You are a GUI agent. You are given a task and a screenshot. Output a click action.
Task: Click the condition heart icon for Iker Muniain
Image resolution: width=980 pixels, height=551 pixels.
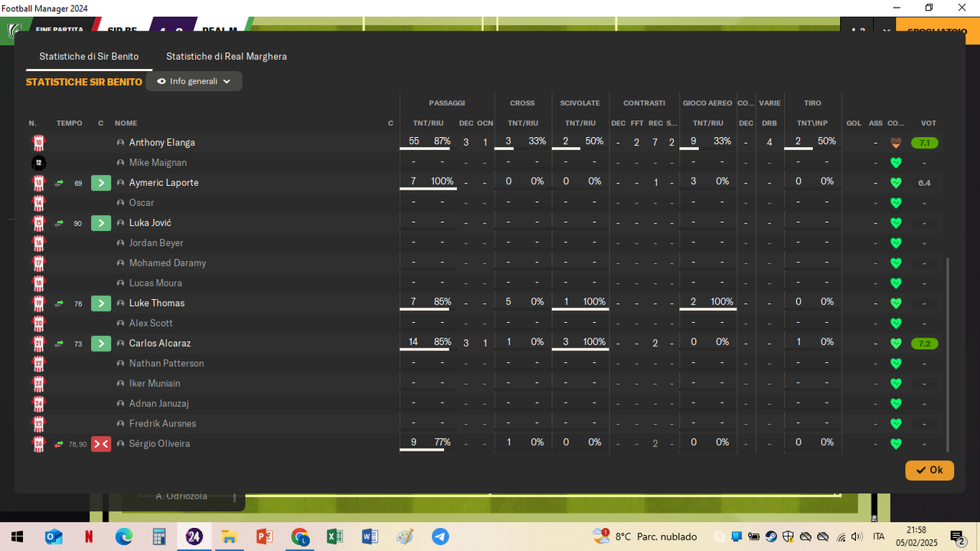click(896, 383)
